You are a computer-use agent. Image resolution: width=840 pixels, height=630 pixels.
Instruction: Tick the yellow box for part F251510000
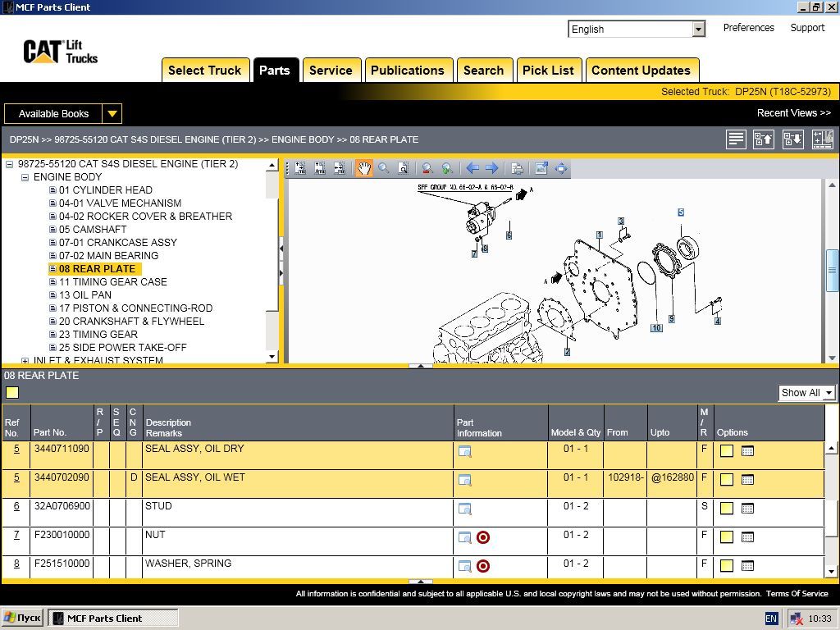[727, 565]
